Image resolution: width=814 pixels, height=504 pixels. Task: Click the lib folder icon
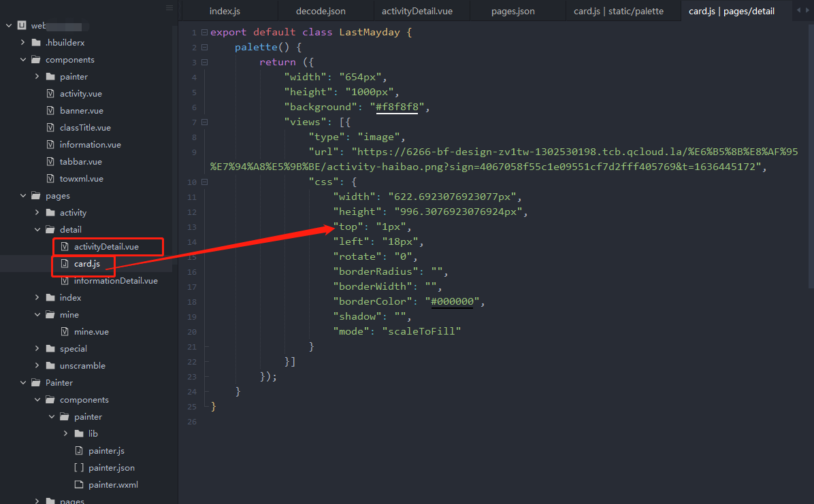(x=79, y=433)
